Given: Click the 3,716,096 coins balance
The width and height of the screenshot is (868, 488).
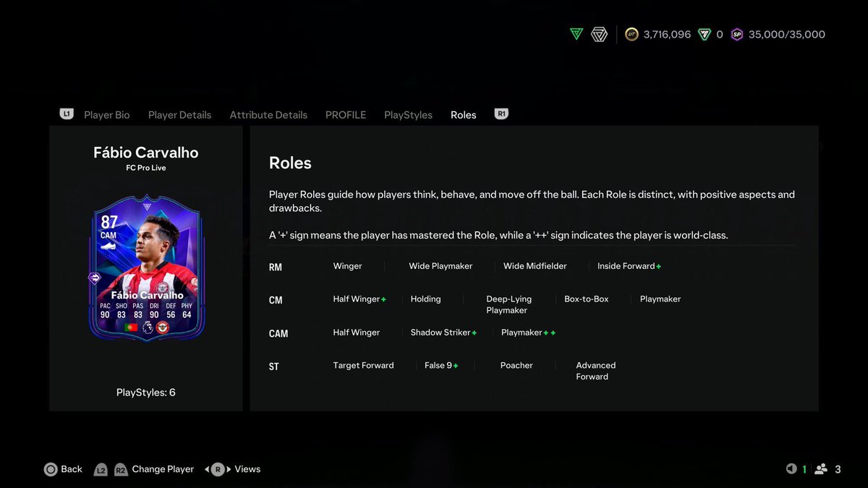Looking at the screenshot, I should (667, 34).
